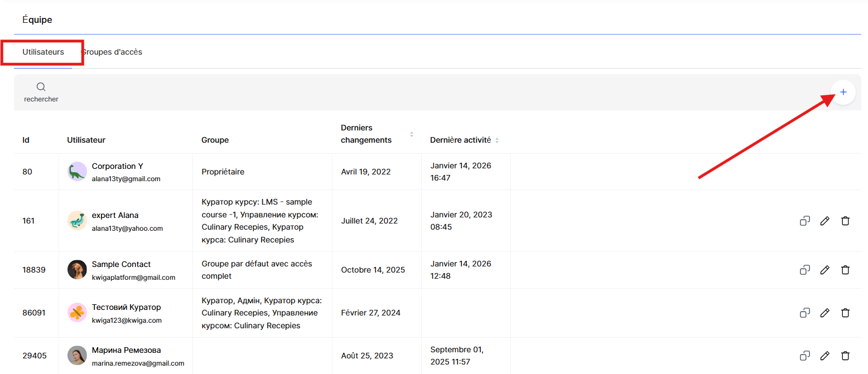The height and width of the screenshot is (374, 868).
Task: Copy the expert Alana user row
Action: tap(804, 221)
